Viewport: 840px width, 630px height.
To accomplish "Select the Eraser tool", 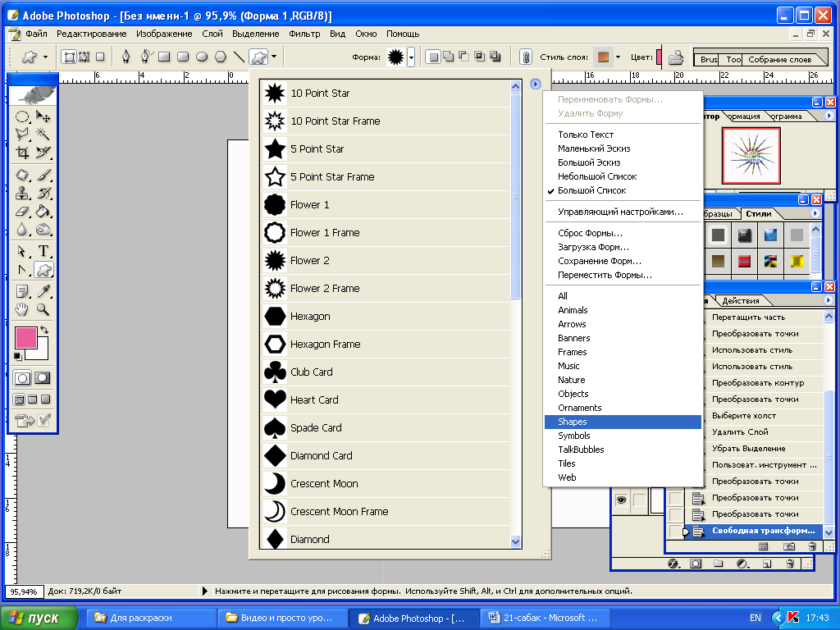I will click(x=22, y=212).
